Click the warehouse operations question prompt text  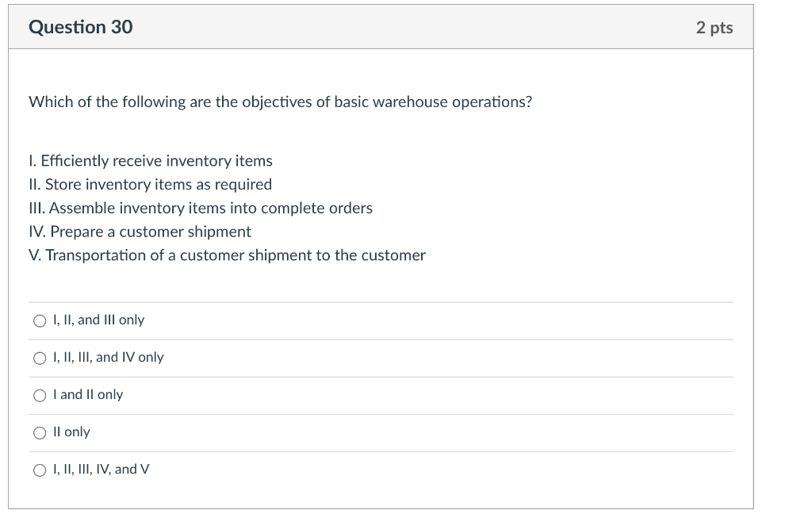pyautogui.click(x=280, y=102)
